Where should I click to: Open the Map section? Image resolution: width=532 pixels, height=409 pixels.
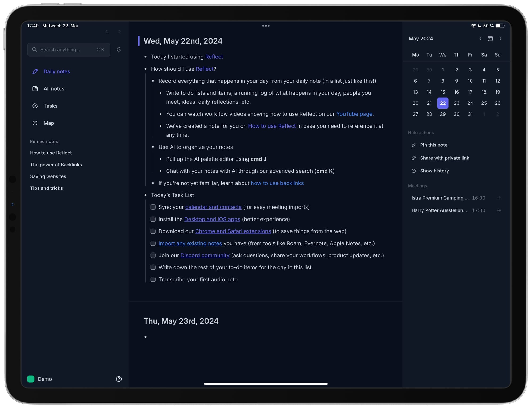[49, 123]
